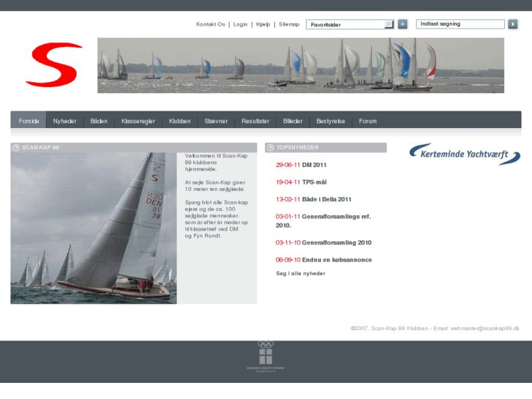Select the Klasseregler menu item

pos(138,121)
